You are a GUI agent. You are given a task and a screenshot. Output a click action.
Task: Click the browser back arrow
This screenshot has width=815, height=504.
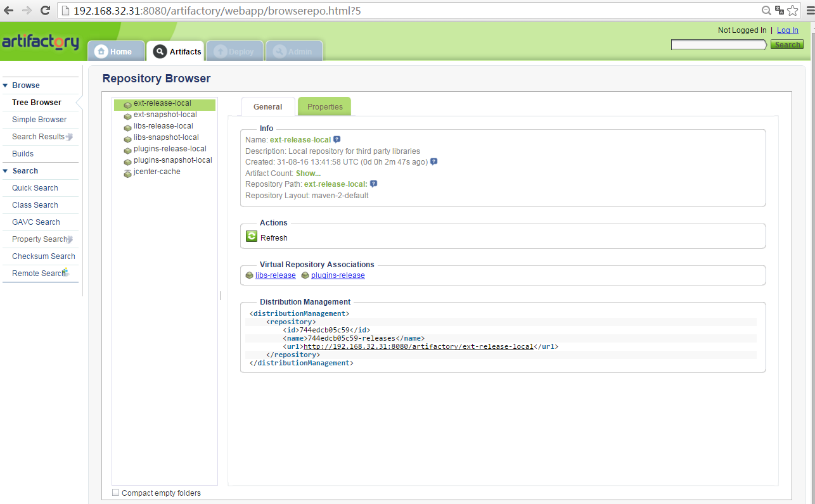pyautogui.click(x=9, y=10)
